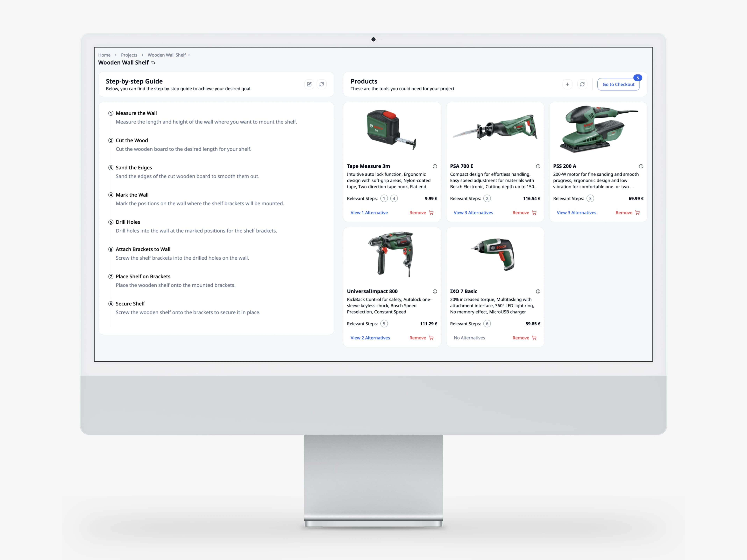Image resolution: width=747 pixels, height=560 pixels.
Task: Open info icon for PSA 700 E
Action: (x=538, y=166)
